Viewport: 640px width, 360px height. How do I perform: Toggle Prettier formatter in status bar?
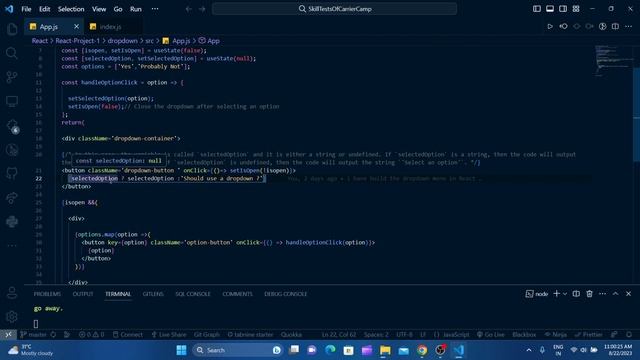pyautogui.click(x=588, y=334)
